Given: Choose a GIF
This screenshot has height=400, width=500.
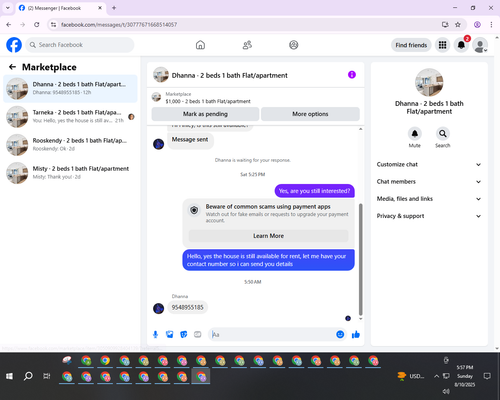Looking at the screenshot, I should [198, 334].
